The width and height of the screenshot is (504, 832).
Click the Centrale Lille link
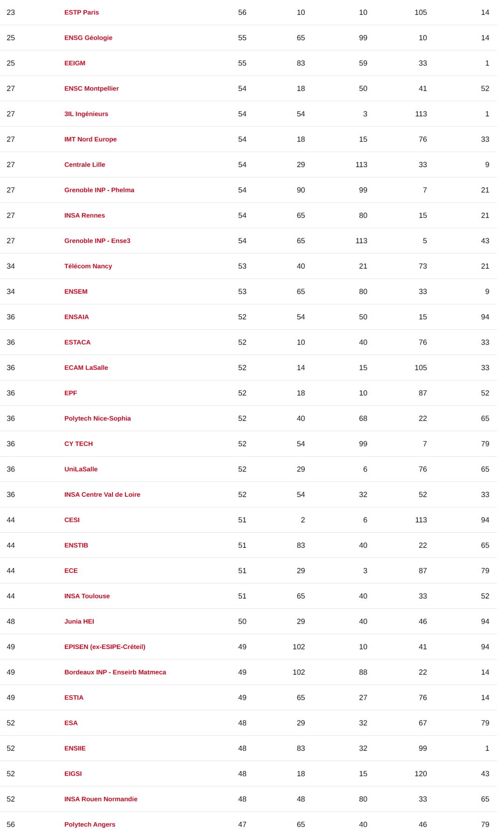(x=85, y=165)
